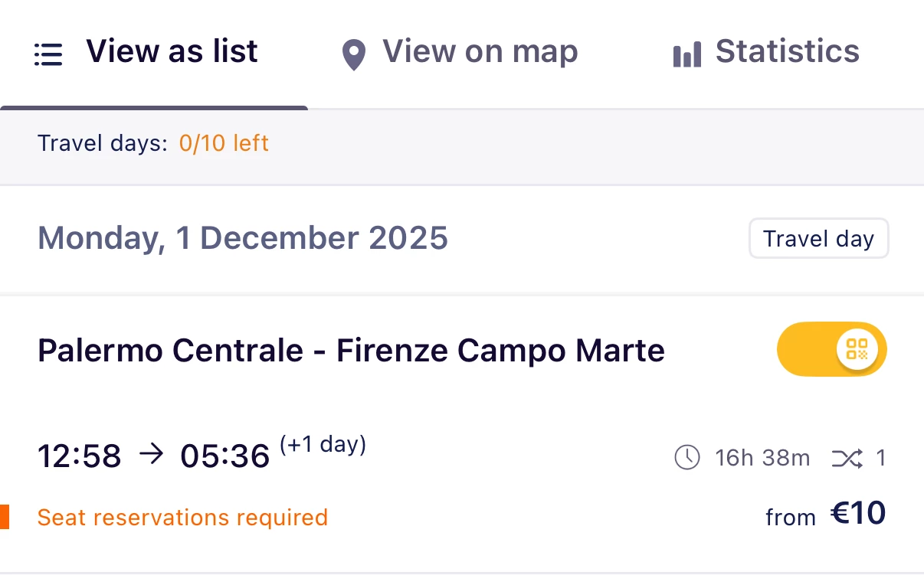Click the Statistics bar chart icon
This screenshot has width=924, height=585.
click(x=686, y=55)
